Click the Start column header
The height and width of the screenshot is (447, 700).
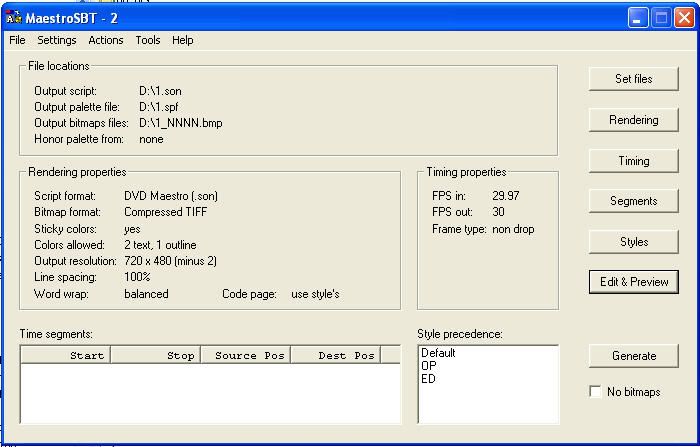pos(66,355)
